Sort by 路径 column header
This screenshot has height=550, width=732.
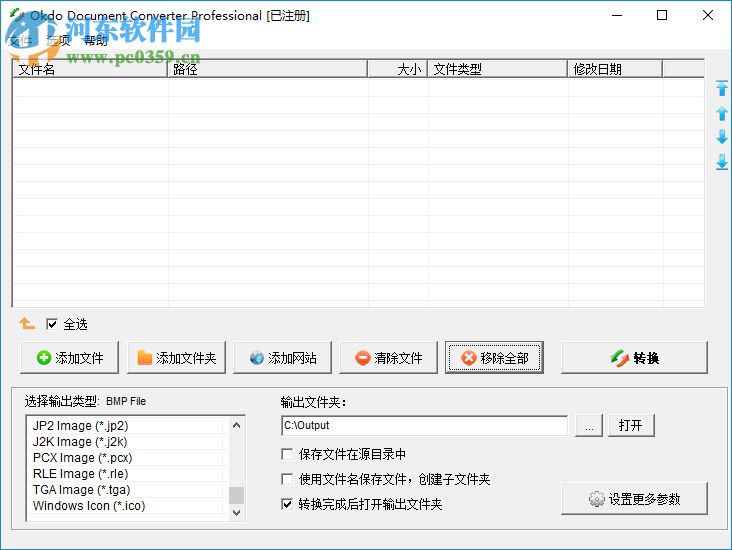pyautogui.click(x=267, y=69)
